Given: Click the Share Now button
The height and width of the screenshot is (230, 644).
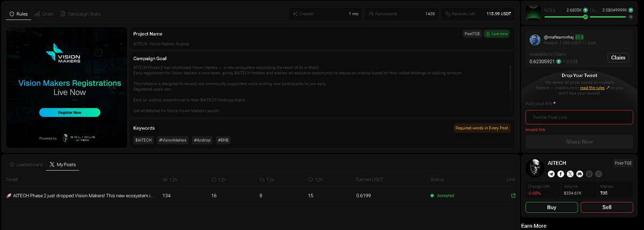Looking at the screenshot, I should point(579,142).
